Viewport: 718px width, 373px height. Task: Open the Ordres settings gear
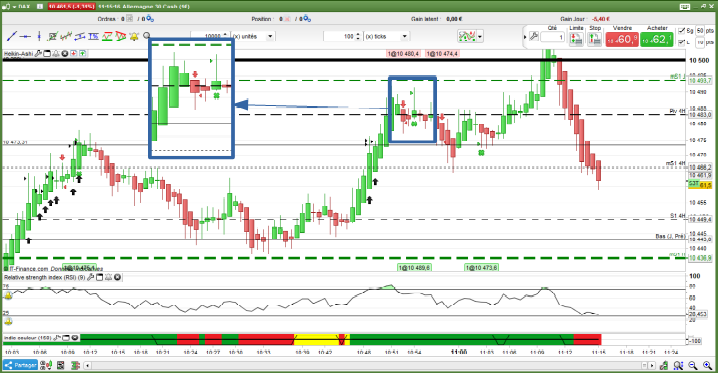[x=150, y=19]
